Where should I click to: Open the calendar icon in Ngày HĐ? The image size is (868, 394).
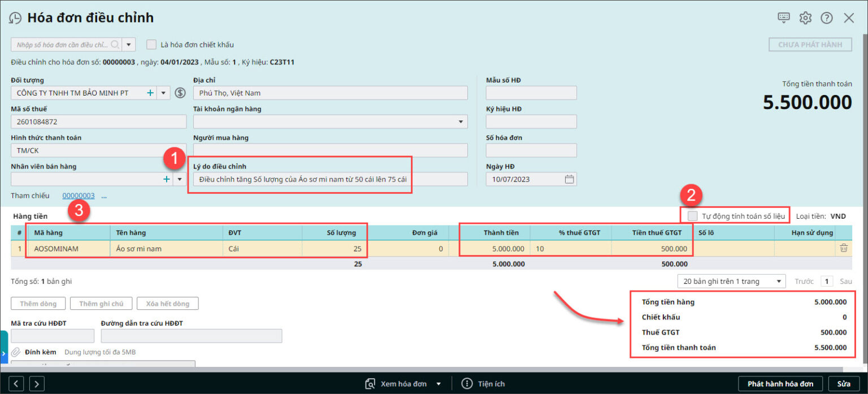(570, 179)
